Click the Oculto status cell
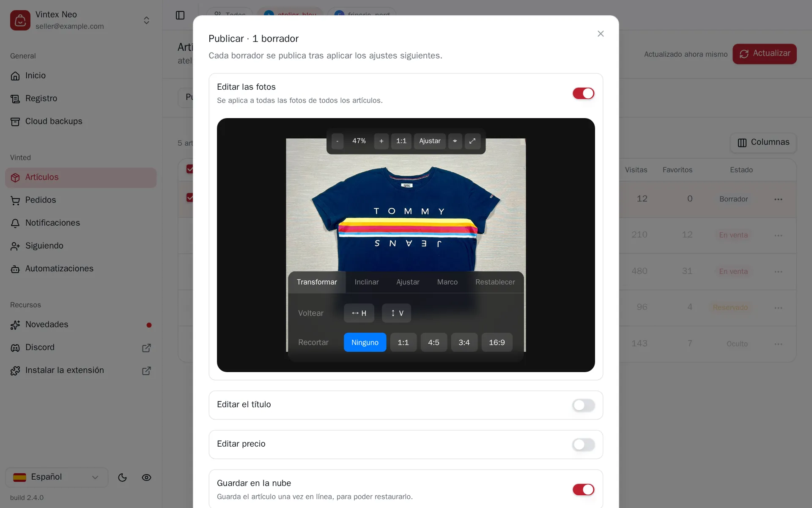The width and height of the screenshot is (812, 508). (x=737, y=344)
